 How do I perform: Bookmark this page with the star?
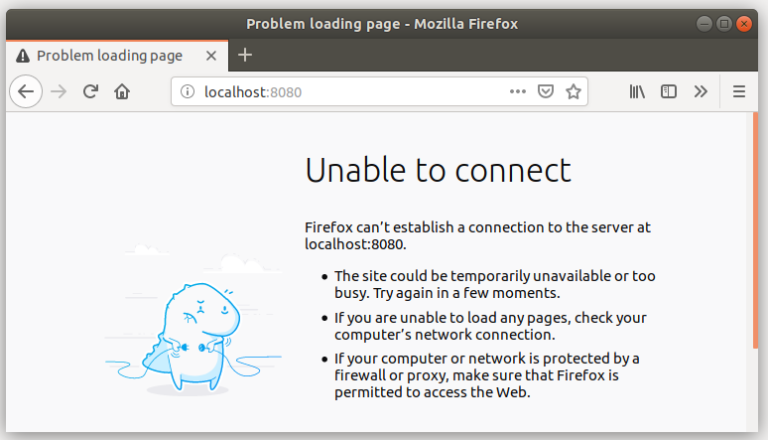pos(573,92)
